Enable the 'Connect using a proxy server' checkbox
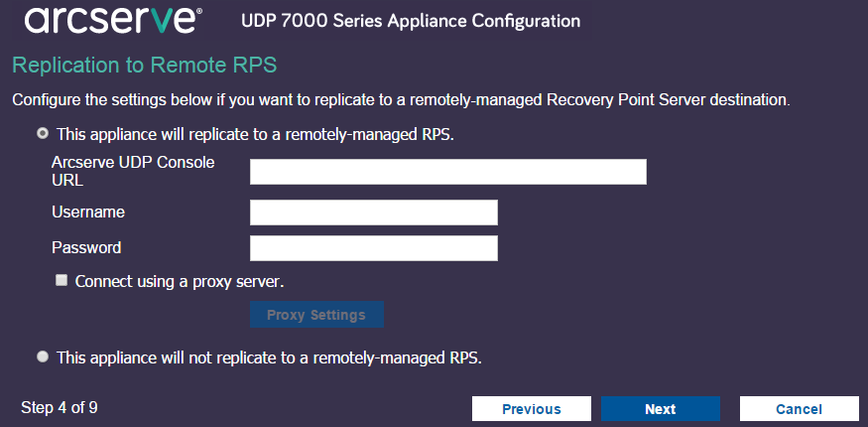The height and width of the screenshot is (427, 868). 62,281
